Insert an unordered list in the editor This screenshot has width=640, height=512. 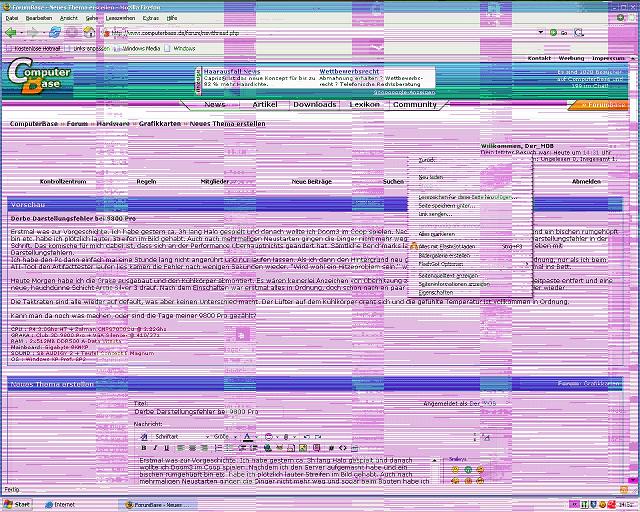click(230, 448)
